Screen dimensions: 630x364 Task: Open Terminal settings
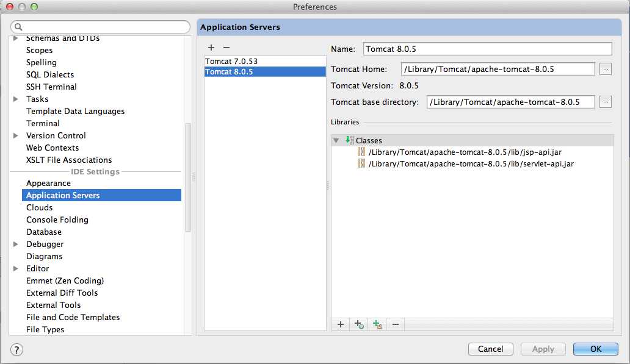pyautogui.click(x=43, y=123)
